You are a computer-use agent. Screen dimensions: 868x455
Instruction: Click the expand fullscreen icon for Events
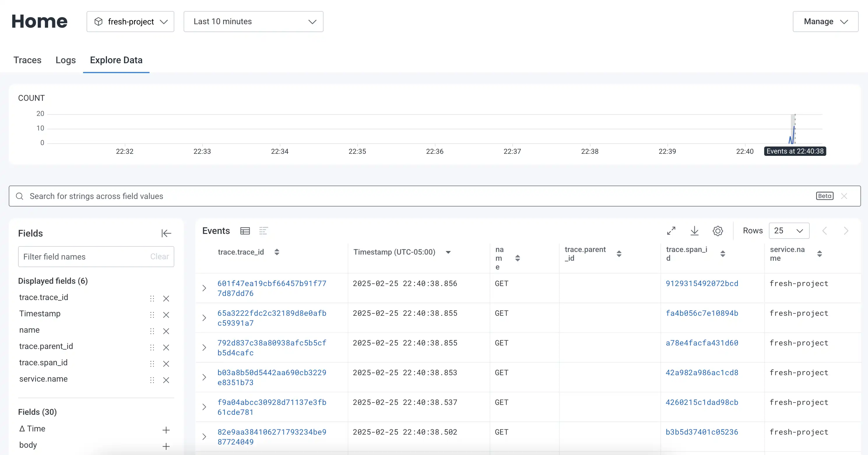pyautogui.click(x=671, y=230)
